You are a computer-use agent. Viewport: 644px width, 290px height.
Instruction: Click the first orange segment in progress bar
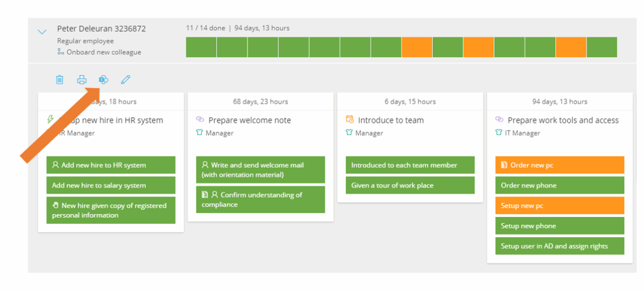[x=417, y=47]
